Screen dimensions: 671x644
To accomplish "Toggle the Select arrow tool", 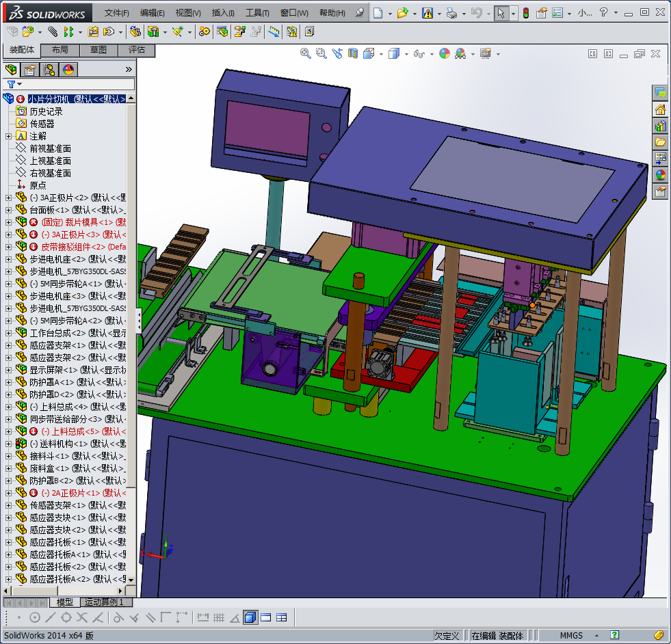I will tap(501, 13).
